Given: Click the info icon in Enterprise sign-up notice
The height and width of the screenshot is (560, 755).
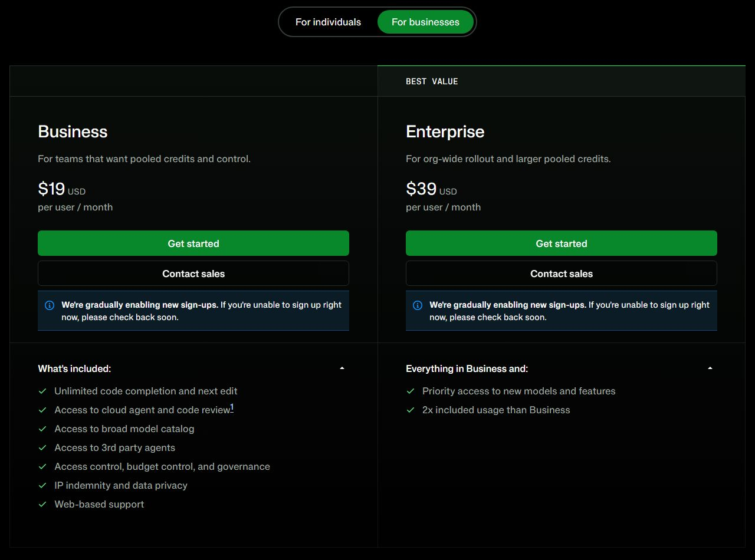Looking at the screenshot, I should coord(418,305).
